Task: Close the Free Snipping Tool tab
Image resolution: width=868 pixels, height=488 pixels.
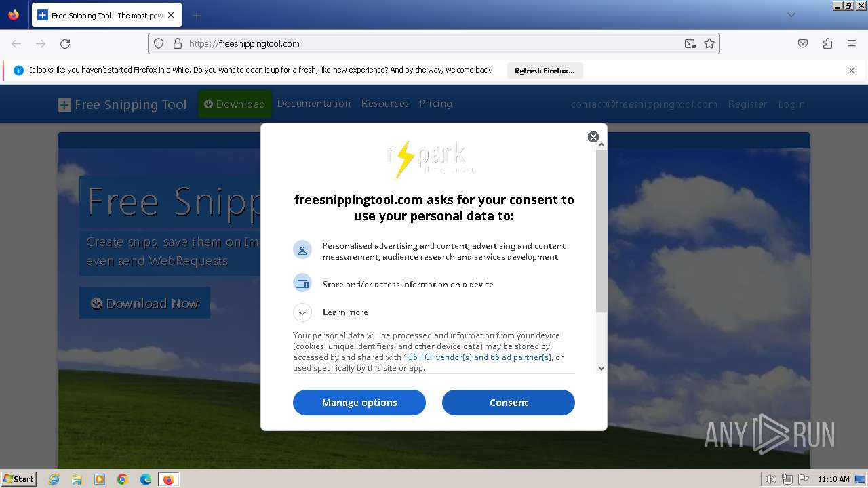Action: [x=171, y=15]
